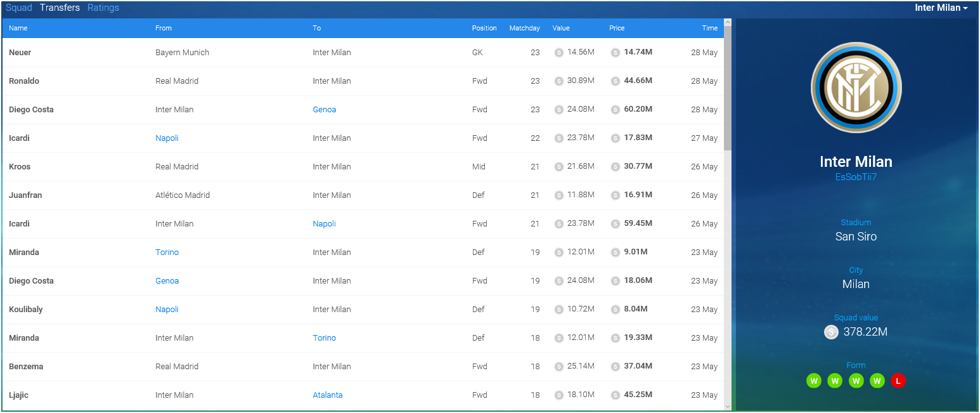This screenshot has height=413, width=980.
Task: Open Genoa link in Diego Costa purchase row
Action: [x=167, y=281]
